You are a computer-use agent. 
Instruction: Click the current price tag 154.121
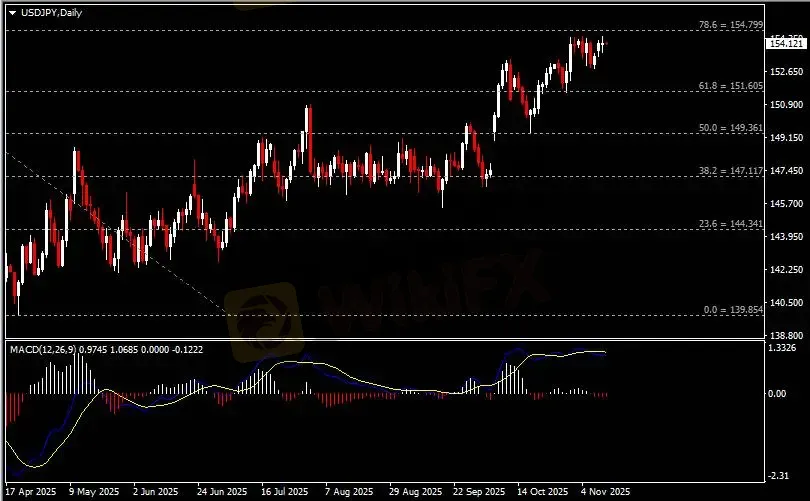pyautogui.click(x=785, y=43)
